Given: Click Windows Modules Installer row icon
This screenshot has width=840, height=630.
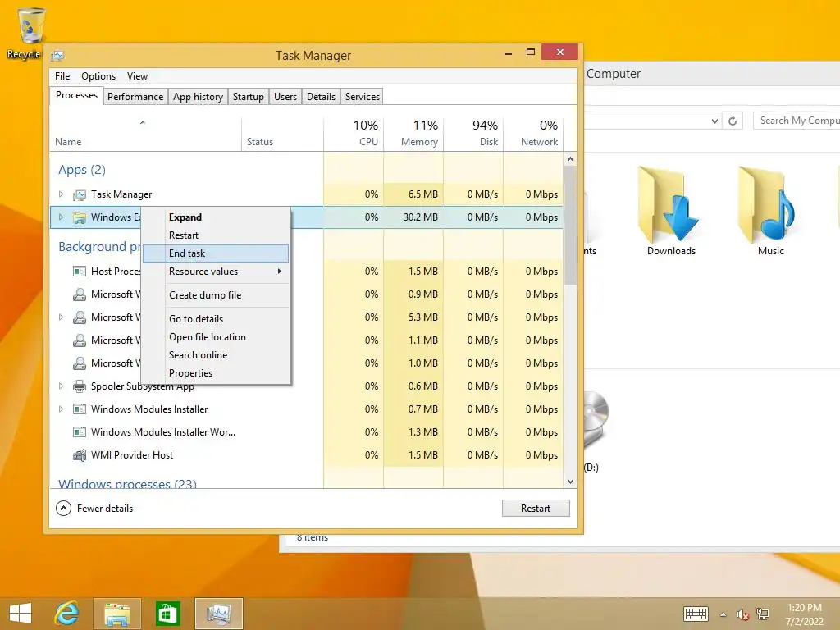Looking at the screenshot, I should [x=80, y=409].
